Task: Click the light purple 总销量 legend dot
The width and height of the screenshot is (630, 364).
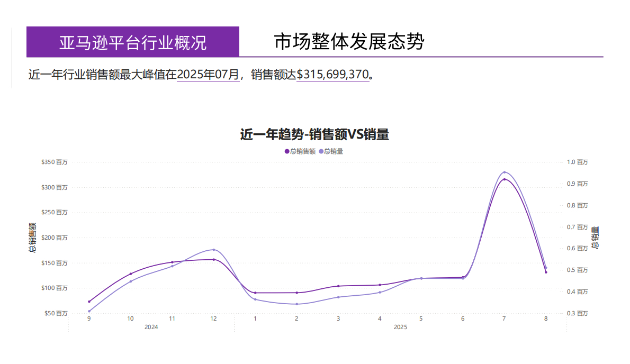Action: pyautogui.click(x=321, y=151)
